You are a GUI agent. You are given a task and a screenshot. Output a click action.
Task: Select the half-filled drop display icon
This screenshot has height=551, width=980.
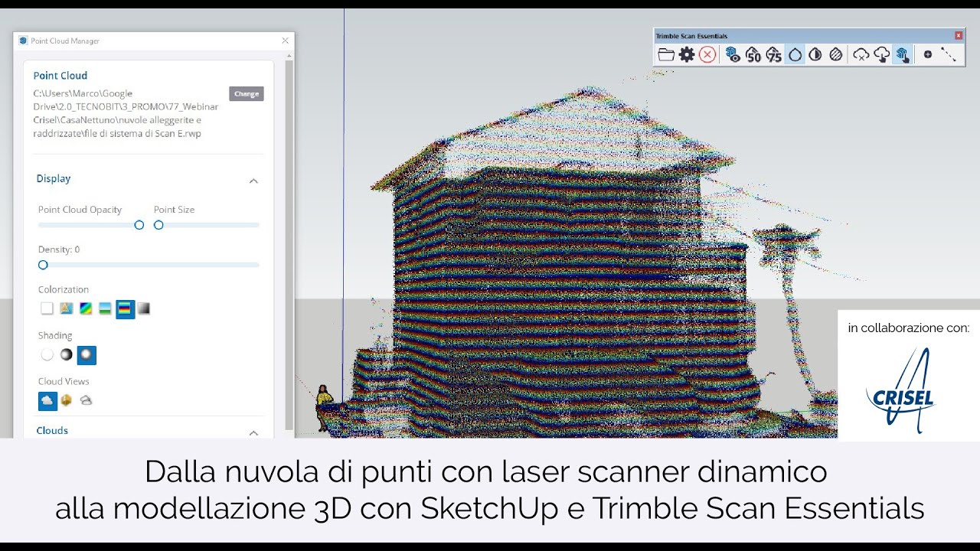(x=815, y=54)
